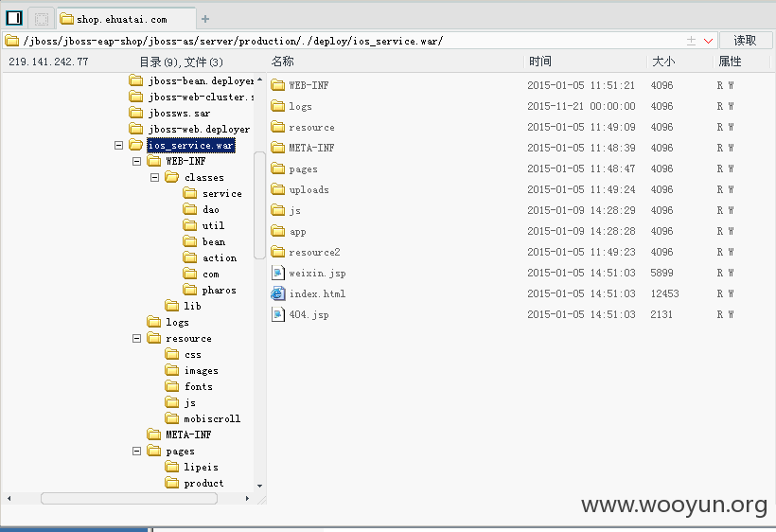This screenshot has height=532, width=776.
Task: Click the 404.jsp file icon
Action: [x=278, y=314]
